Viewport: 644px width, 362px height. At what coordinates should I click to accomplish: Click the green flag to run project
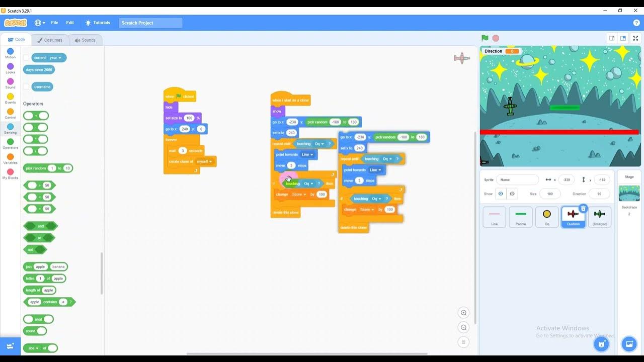[x=485, y=38]
